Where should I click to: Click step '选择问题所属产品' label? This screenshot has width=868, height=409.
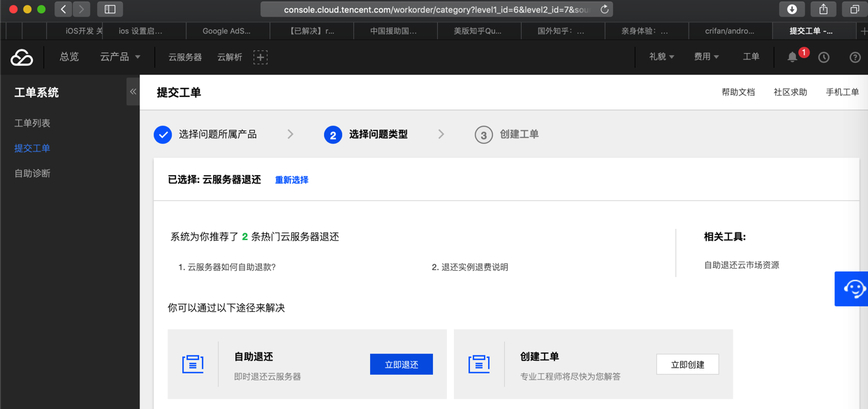coord(218,135)
